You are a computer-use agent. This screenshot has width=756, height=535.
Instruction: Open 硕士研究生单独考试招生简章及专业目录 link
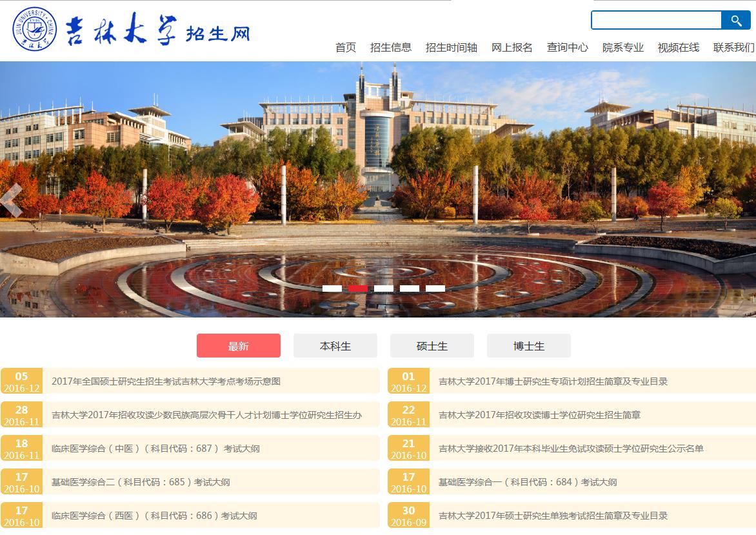(x=553, y=516)
